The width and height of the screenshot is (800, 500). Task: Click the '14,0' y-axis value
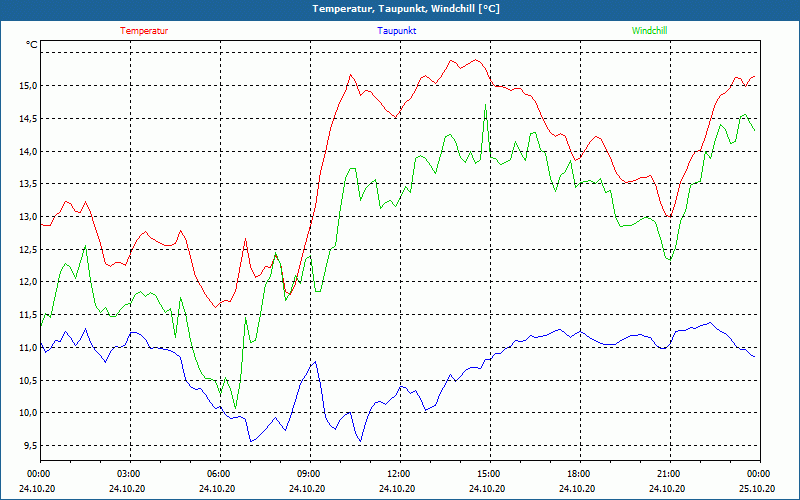[29, 152]
